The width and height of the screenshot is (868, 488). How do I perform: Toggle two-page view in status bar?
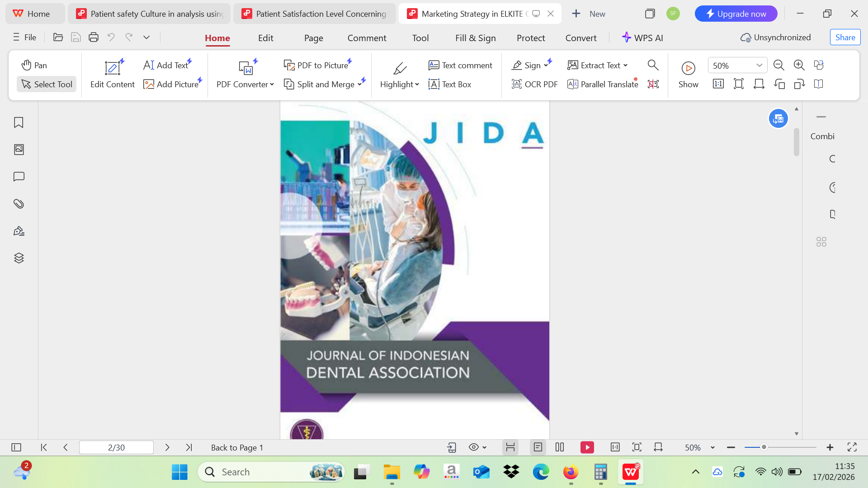click(560, 447)
